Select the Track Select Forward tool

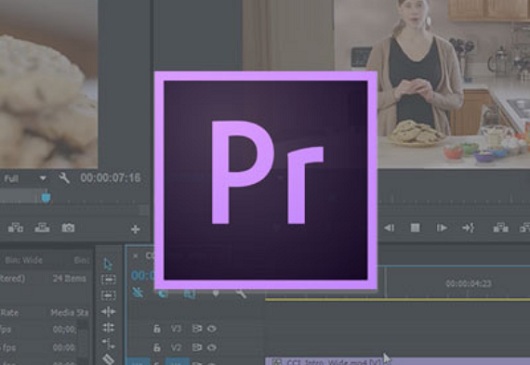[108, 279]
